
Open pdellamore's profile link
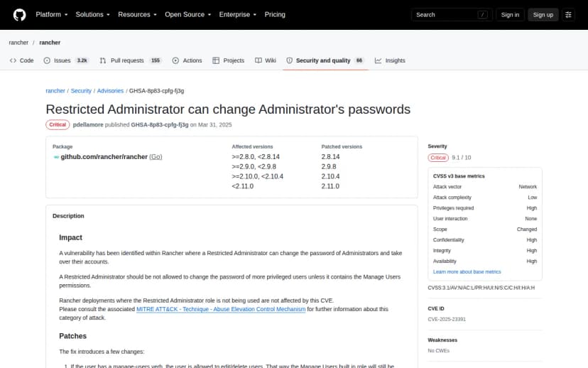click(x=88, y=124)
